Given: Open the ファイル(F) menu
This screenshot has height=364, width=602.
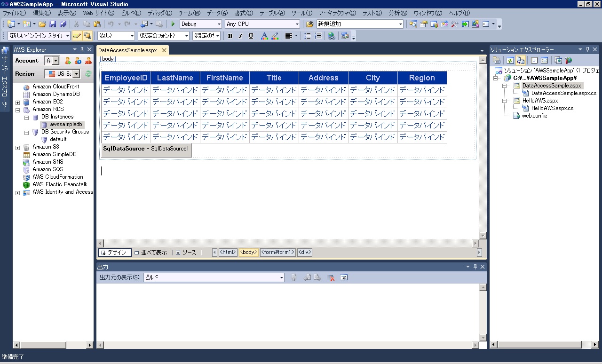Looking at the screenshot, I should (14, 13).
